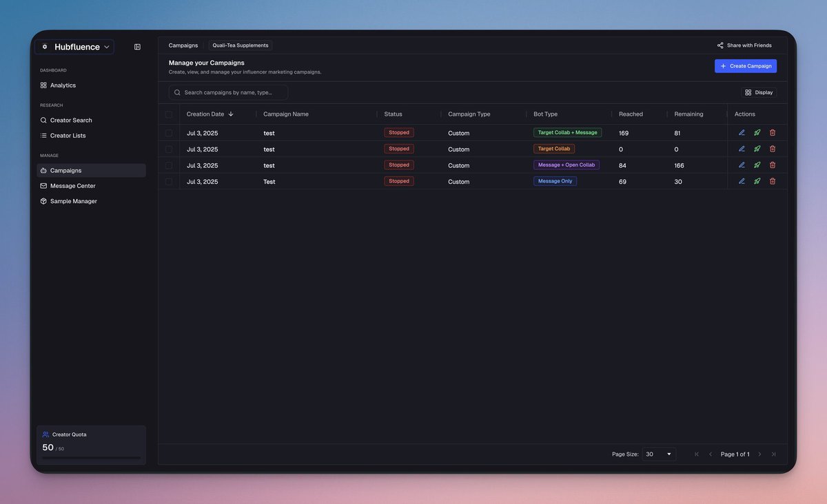Delete the campaign with 169 reached
The width and height of the screenshot is (827, 504).
(x=772, y=133)
